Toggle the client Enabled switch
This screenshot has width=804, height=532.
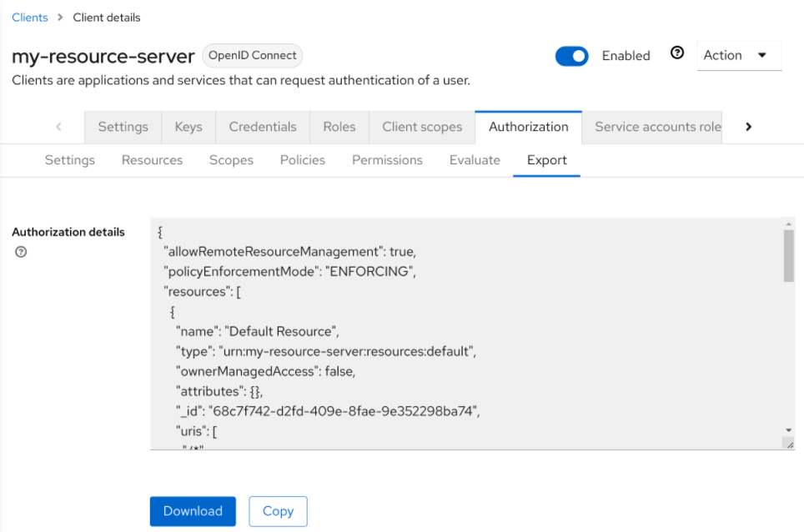pyautogui.click(x=571, y=56)
